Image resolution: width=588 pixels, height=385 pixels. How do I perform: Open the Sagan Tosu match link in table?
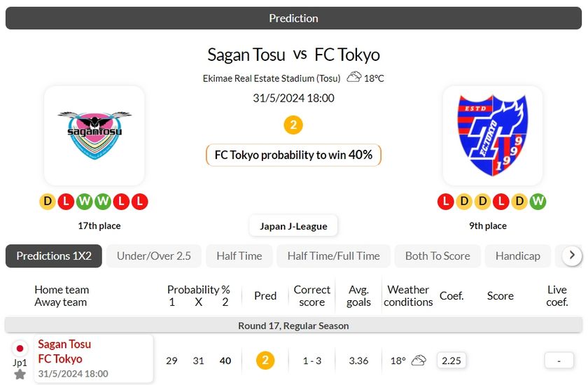[64, 344]
